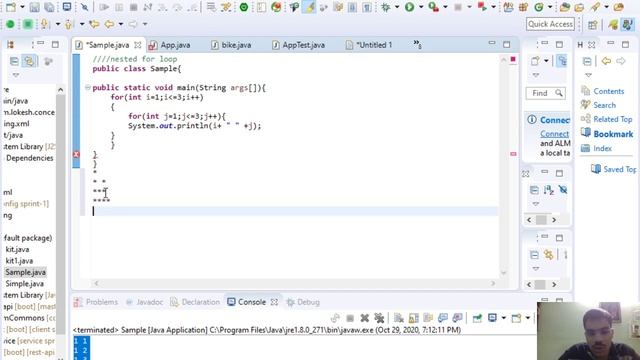The image size is (640, 360).
Task: Open the Back history dropdown arrow
Action: [121, 24]
